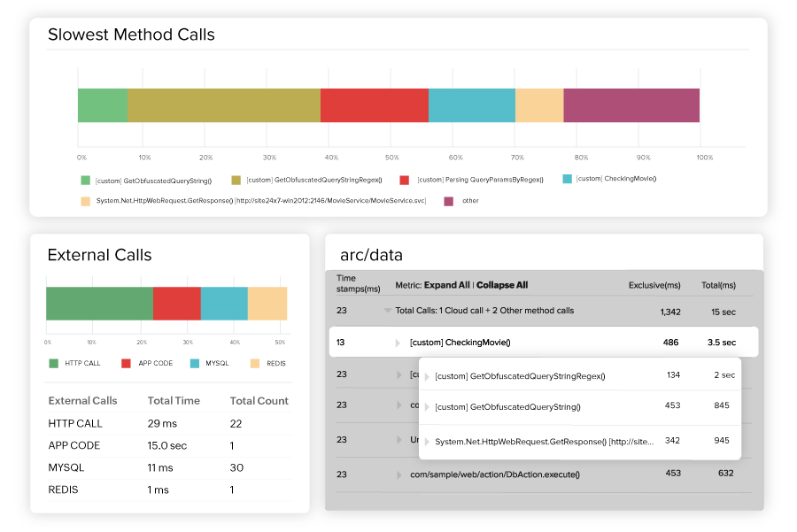Click HTTP CALL row in External Calls table

click(170, 423)
